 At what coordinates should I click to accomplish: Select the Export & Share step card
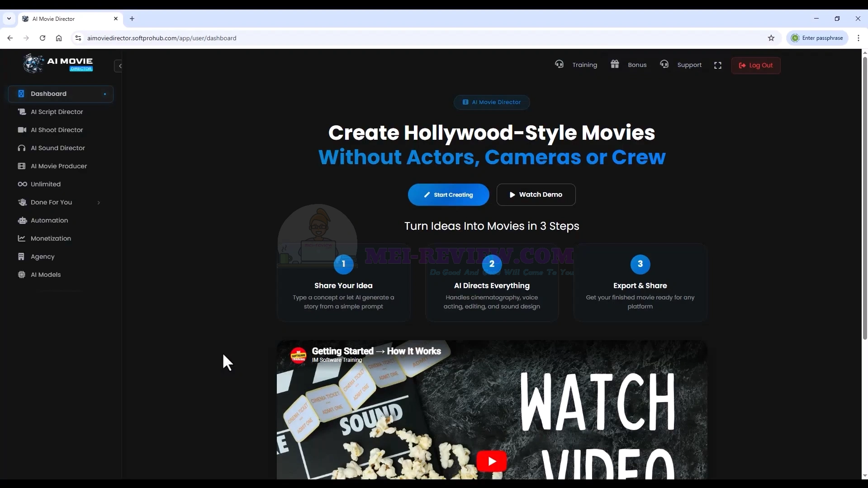[640, 283]
